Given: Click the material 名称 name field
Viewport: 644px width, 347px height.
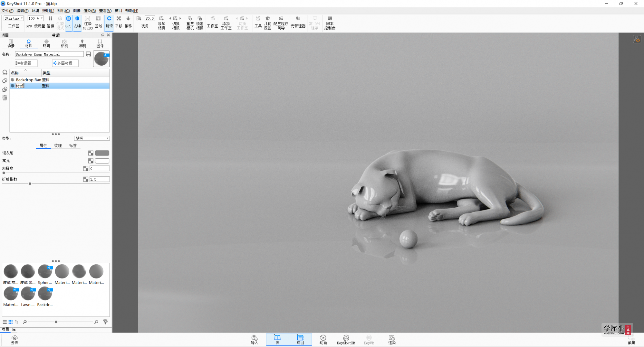Looking at the screenshot, I should [49, 54].
